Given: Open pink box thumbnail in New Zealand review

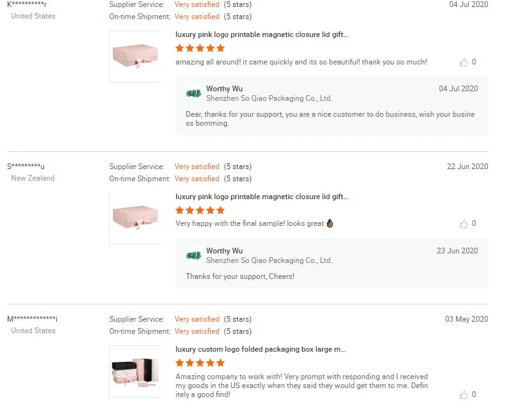Looking at the screenshot, I should tap(135, 218).
